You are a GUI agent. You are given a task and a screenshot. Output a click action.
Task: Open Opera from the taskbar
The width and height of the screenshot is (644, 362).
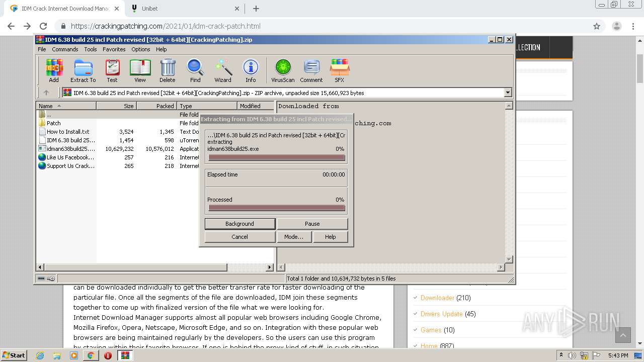[x=108, y=355]
